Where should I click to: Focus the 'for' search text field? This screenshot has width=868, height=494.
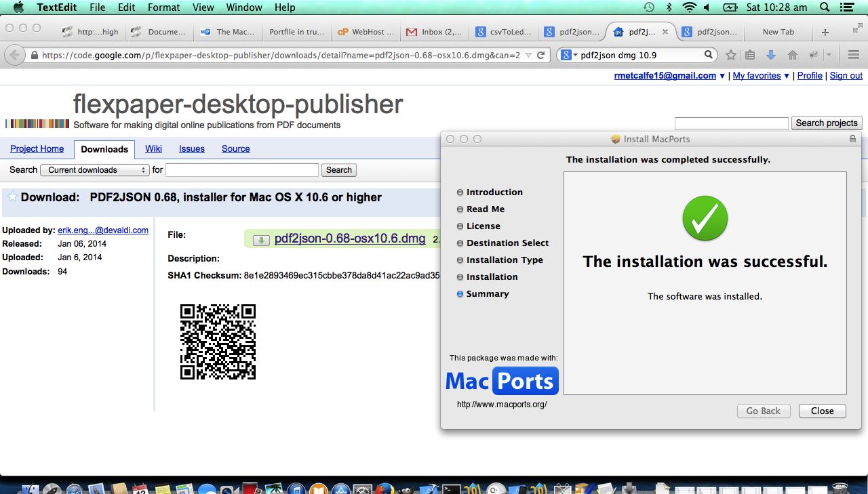[242, 170]
